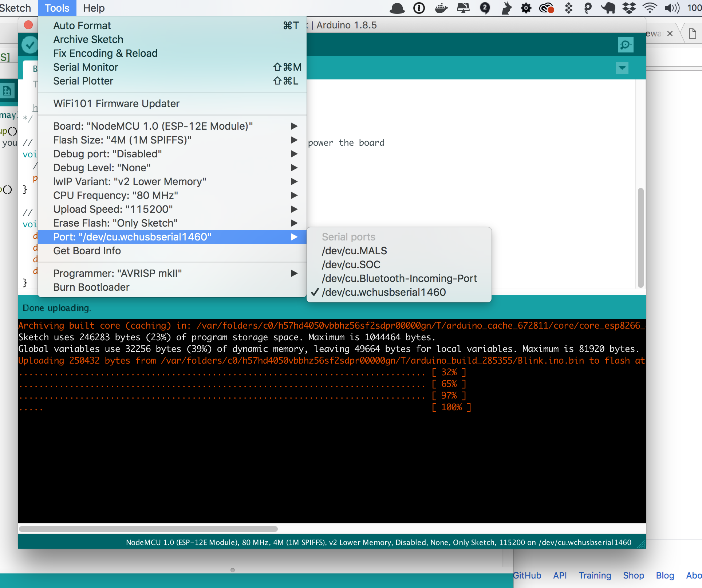Click the console horizontal scrollbar

pos(148,529)
